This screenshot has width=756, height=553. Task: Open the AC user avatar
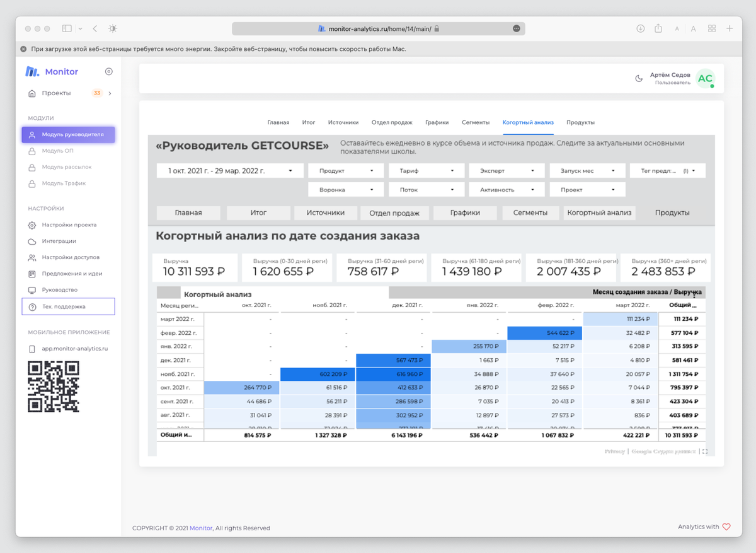pos(705,79)
